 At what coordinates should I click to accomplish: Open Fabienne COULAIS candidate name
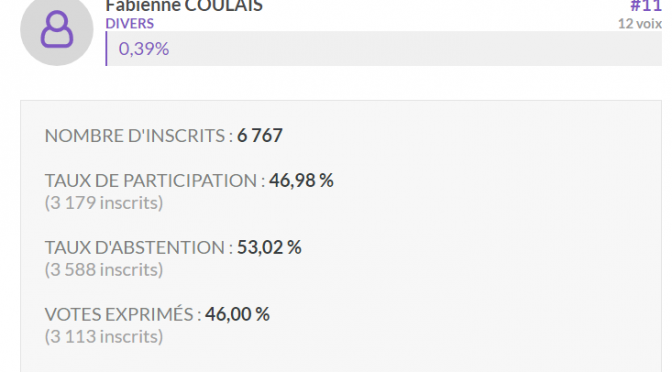click(184, 6)
